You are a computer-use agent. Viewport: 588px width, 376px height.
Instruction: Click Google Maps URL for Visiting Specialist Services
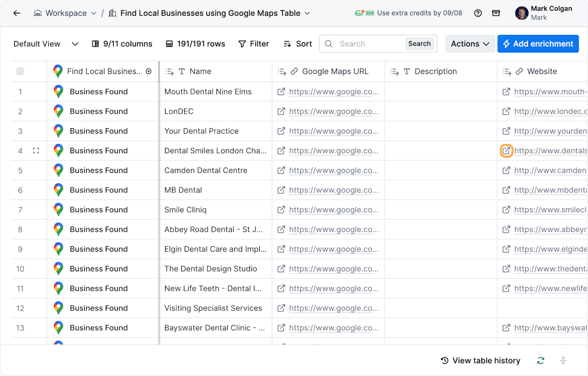coord(334,308)
